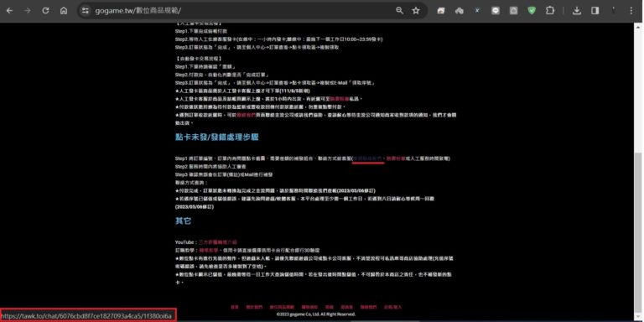
Task: Click the 'Step2' line under 點卡未發
Action: 210,166
